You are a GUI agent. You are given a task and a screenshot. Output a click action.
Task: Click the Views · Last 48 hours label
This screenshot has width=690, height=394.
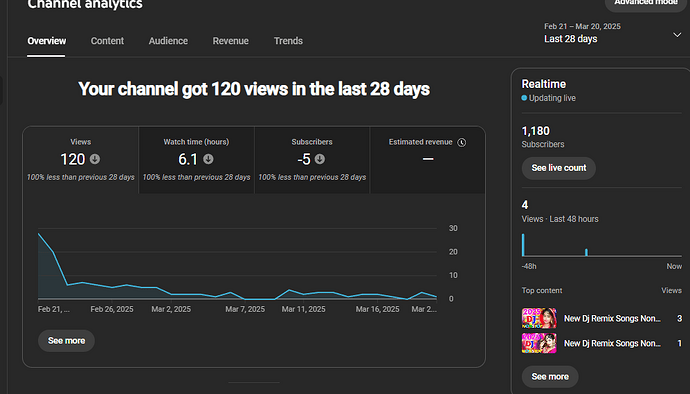pos(560,219)
